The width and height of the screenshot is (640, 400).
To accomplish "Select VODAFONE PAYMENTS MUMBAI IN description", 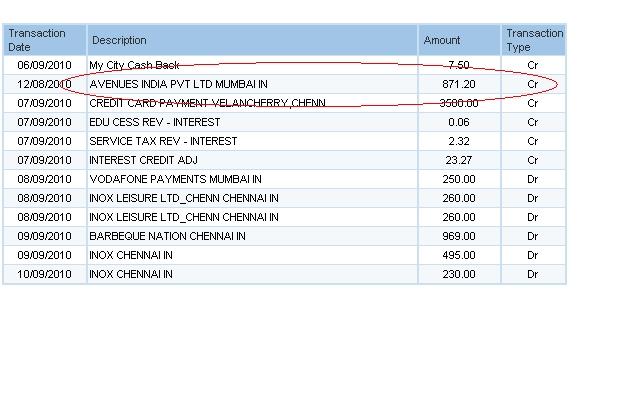I will pos(176,179).
